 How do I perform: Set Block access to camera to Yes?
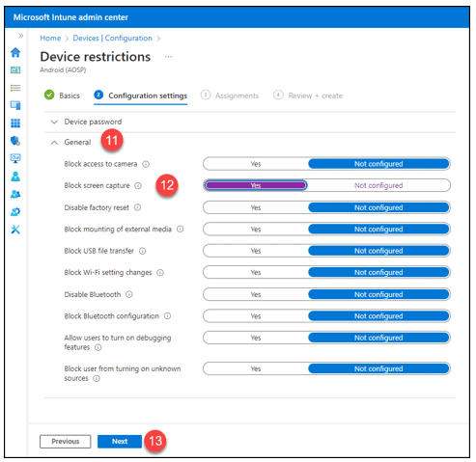256,164
